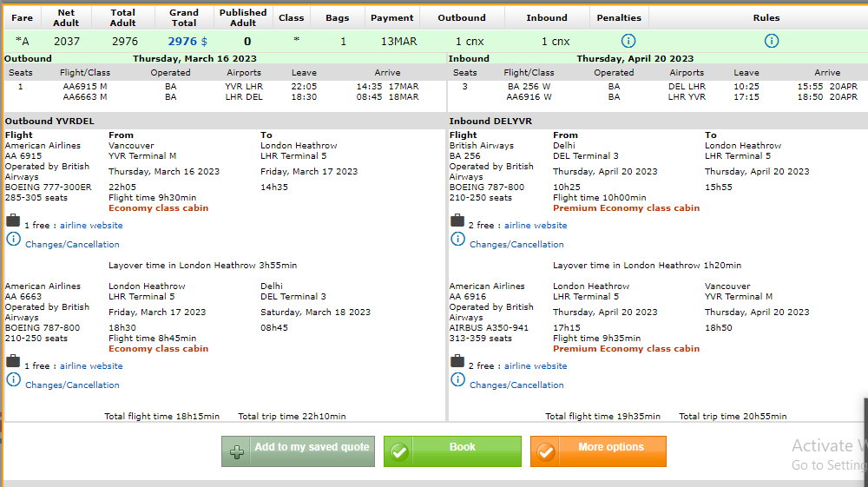Open the orange More options button
This screenshot has width=868, height=487.
click(598, 451)
